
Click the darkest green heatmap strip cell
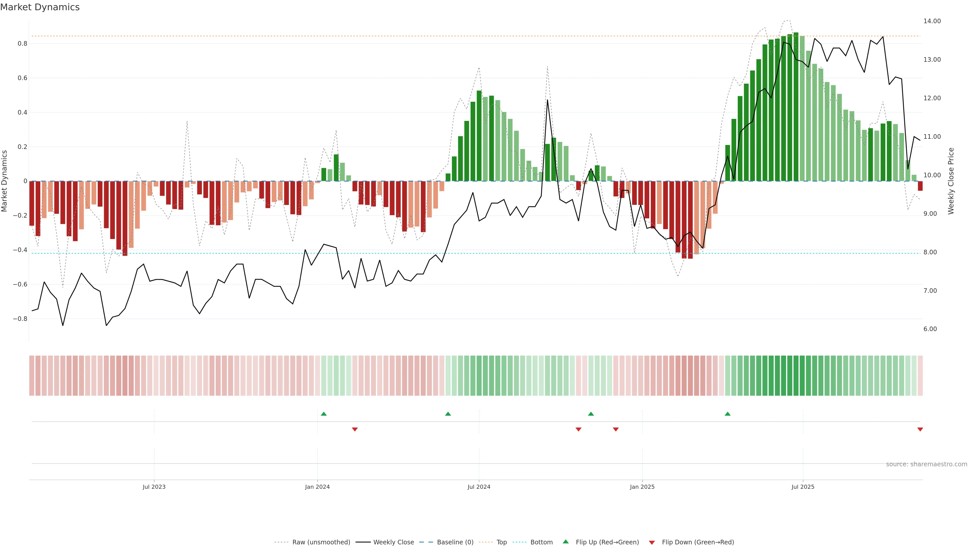point(796,376)
